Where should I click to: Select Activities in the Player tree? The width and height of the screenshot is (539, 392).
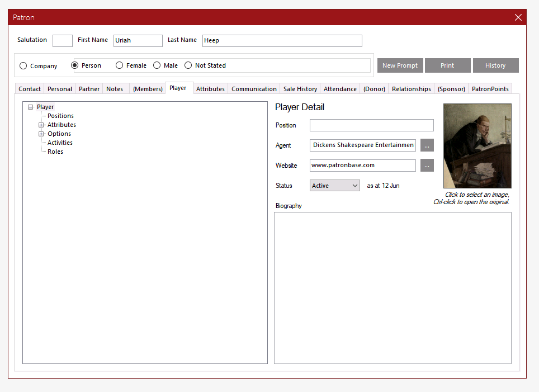coord(60,143)
